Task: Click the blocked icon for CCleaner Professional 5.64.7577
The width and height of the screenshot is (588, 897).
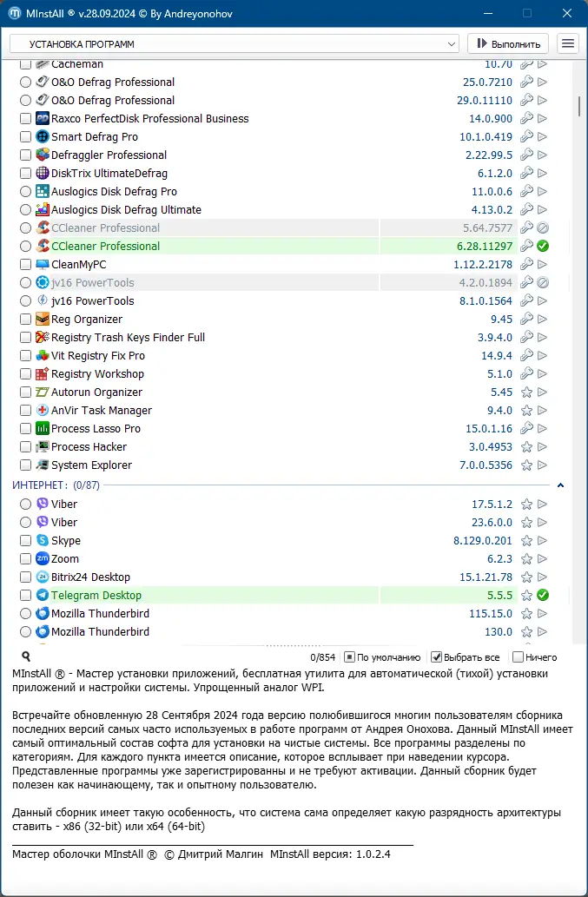Action: (x=543, y=228)
